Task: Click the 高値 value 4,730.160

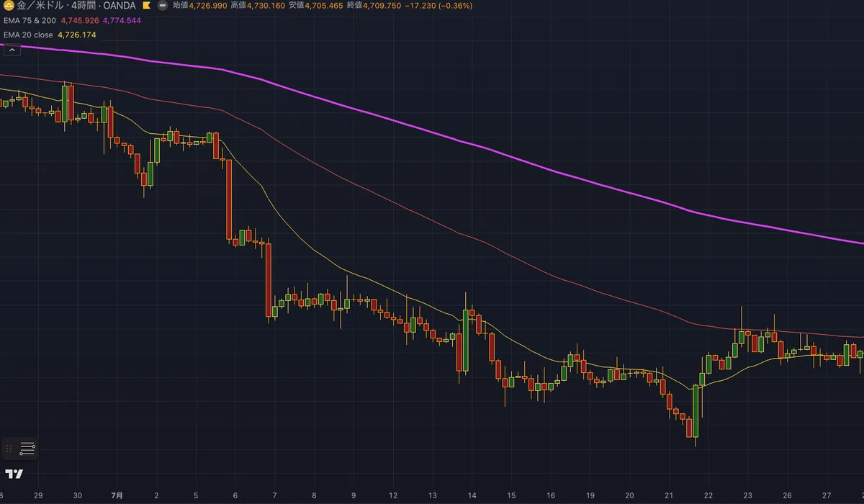Action: tap(267, 6)
